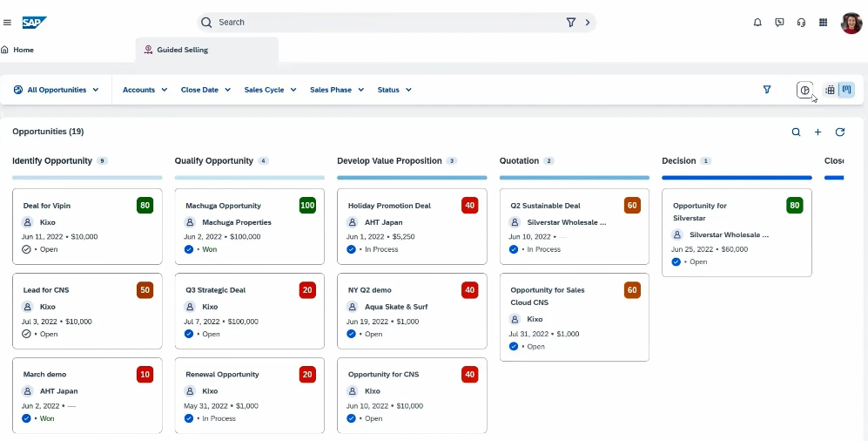Open search filter funnel in search bar
This screenshot has width=868, height=441.
click(x=571, y=22)
